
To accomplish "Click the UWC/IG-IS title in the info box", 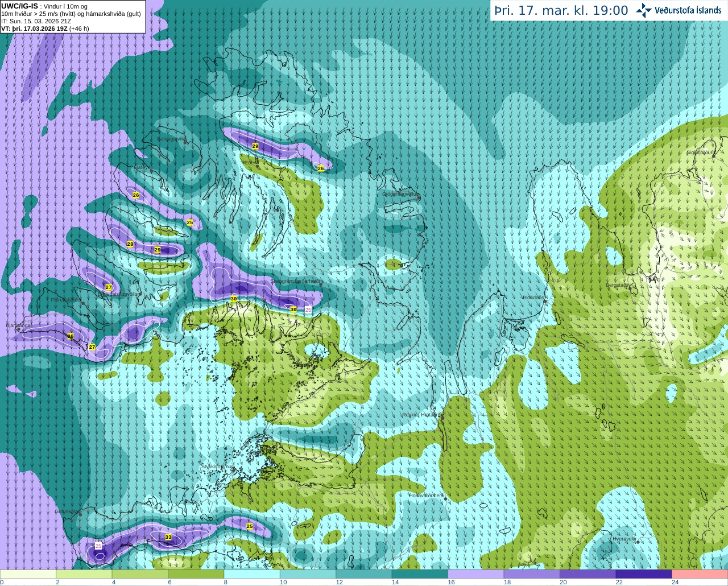I will (19, 6).
